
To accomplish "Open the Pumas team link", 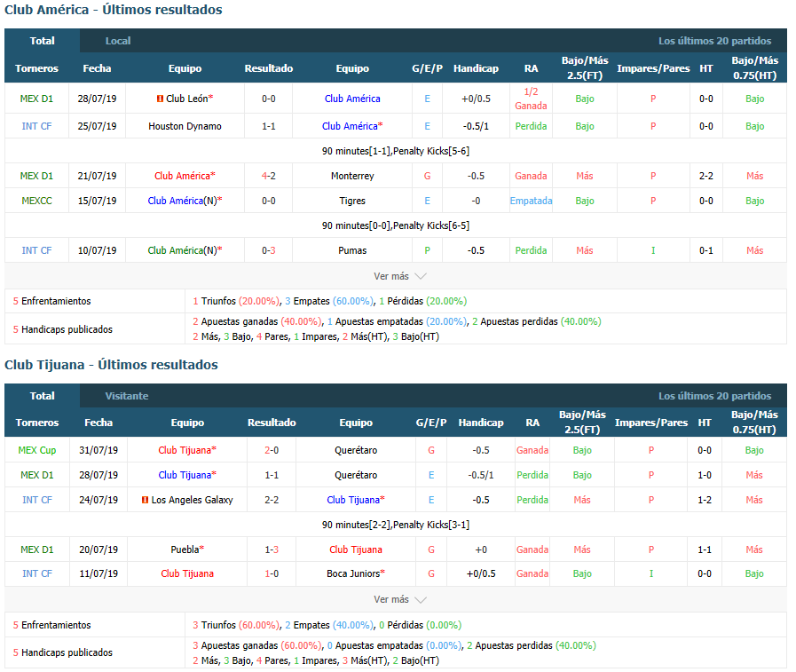I will coord(352,250).
